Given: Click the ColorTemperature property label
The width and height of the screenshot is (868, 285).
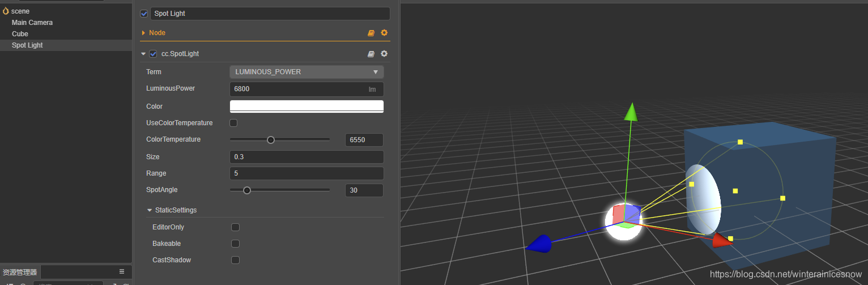Looking at the screenshot, I should [173, 139].
